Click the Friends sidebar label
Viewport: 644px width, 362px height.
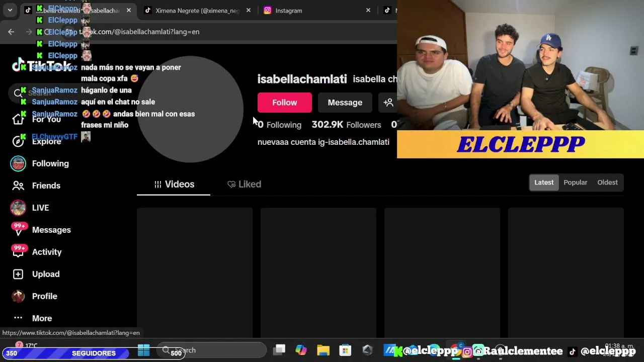(46, 186)
